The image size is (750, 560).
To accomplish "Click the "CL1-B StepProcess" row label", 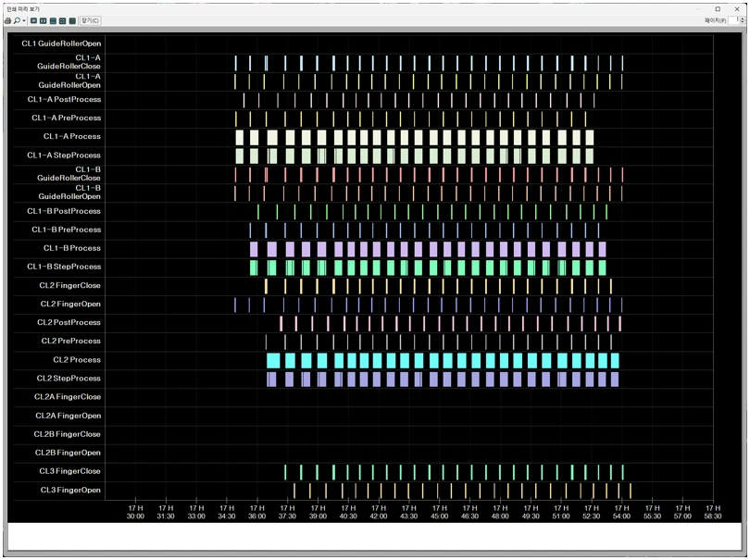I will tap(64, 267).
